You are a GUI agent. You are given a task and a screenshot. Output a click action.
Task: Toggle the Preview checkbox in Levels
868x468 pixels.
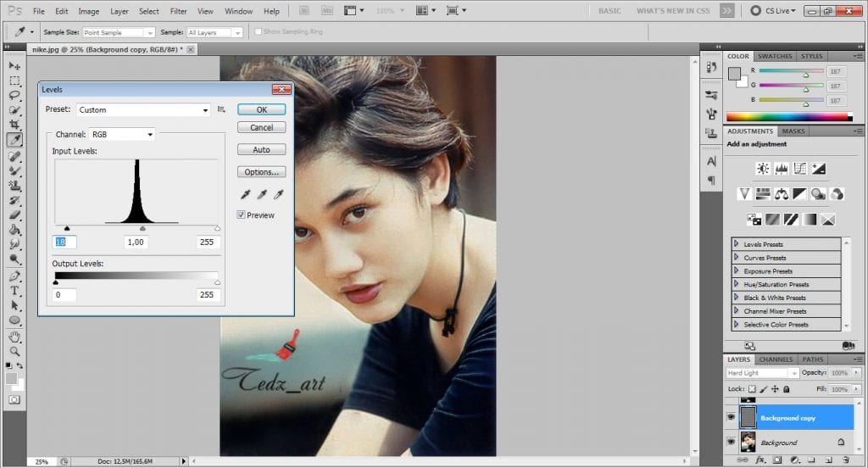click(x=242, y=215)
